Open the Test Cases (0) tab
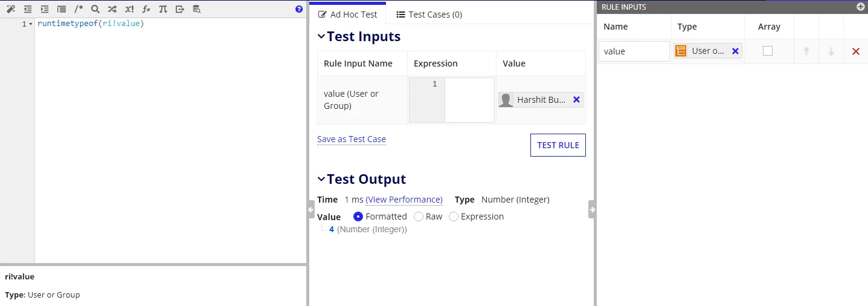The width and height of the screenshot is (868, 306). coord(429,15)
